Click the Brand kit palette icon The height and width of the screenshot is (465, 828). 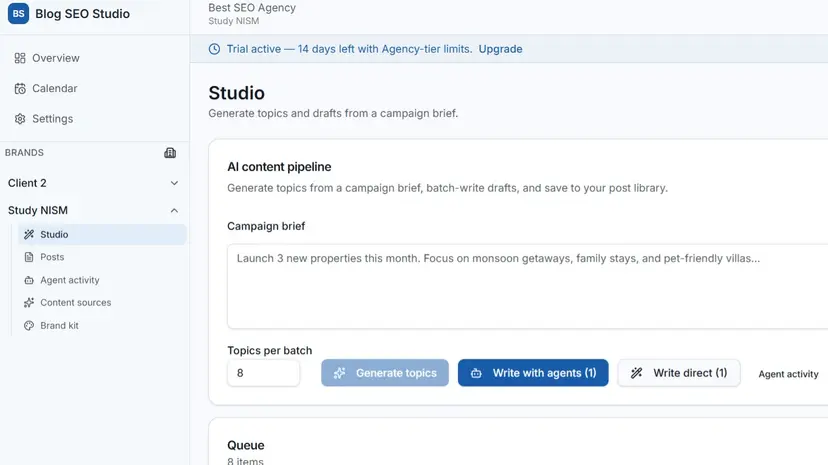(29, 326)
